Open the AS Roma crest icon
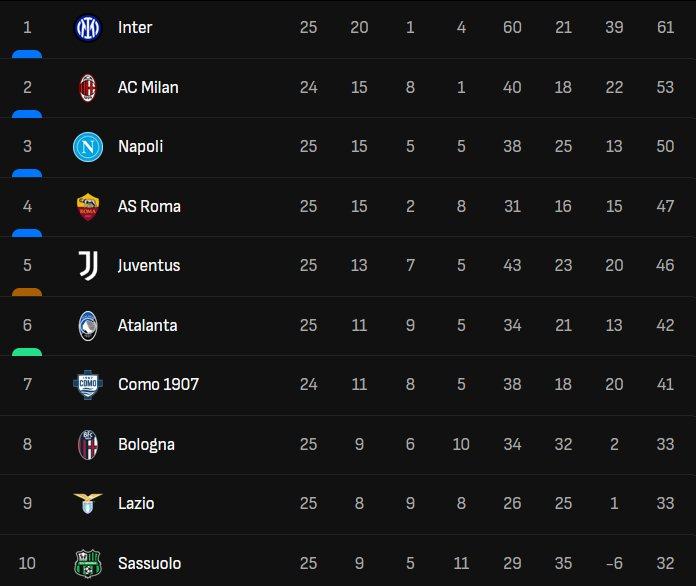This screenshot has height=586, width=696. click(x=88, y=207)
